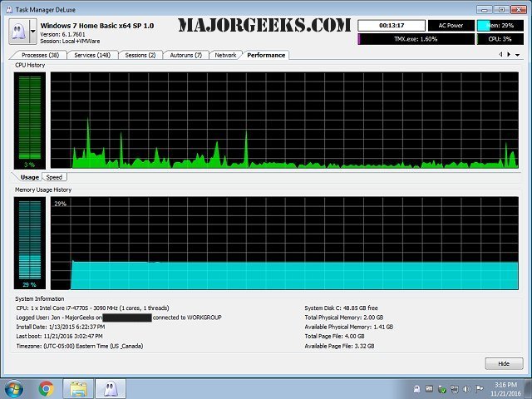Click the Available Page File: 3.32 GB text
This screenshot has height=399, width=532.
pos(339,346)
